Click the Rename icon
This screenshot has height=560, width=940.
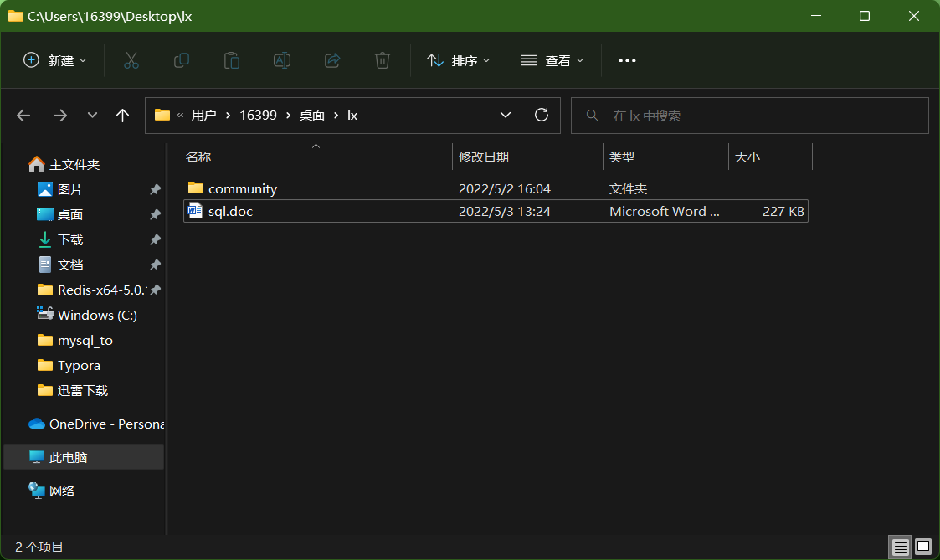pos(282,60)
